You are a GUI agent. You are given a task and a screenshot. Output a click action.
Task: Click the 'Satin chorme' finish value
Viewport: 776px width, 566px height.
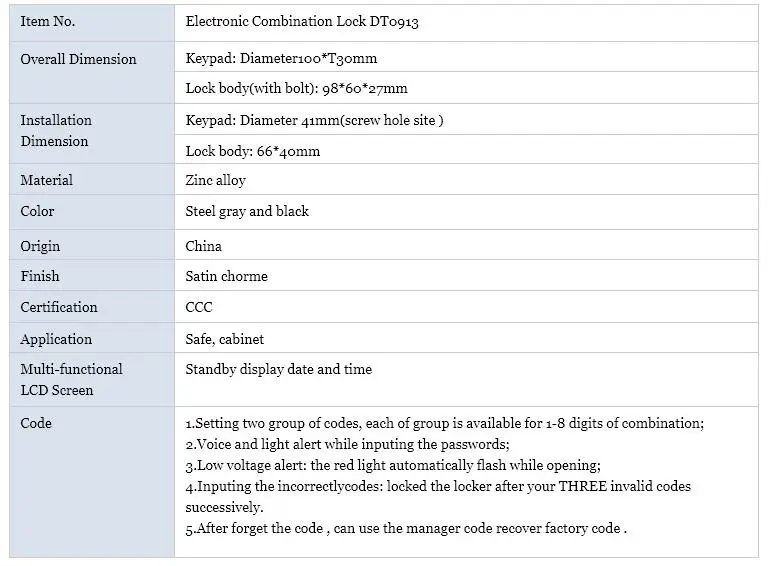click(x=226, y=276)
